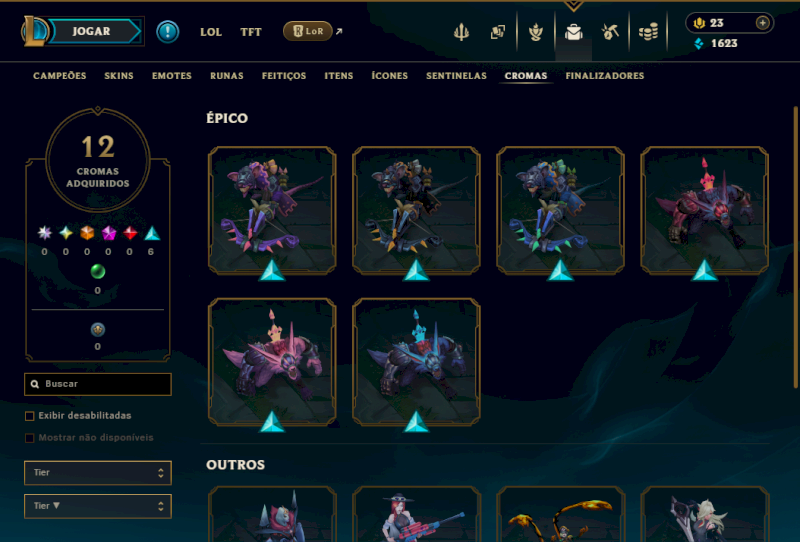Click the League logo icon

tap(34, 31)
